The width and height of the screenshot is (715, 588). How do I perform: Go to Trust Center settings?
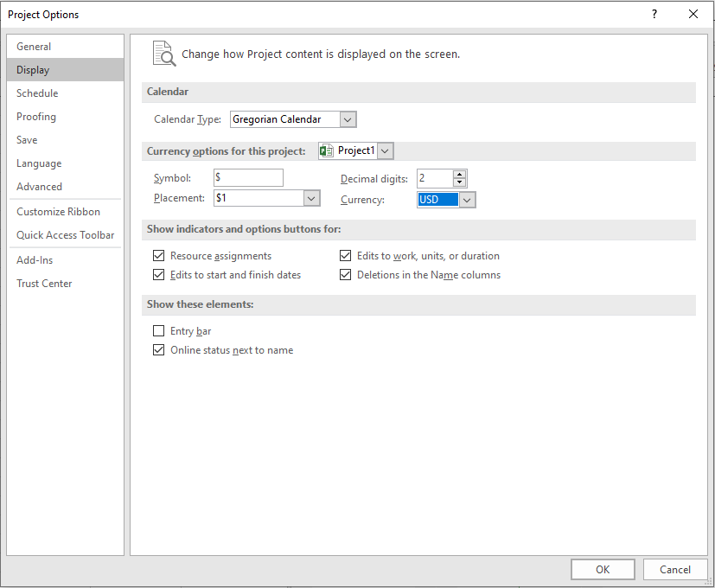pos(44,284)
